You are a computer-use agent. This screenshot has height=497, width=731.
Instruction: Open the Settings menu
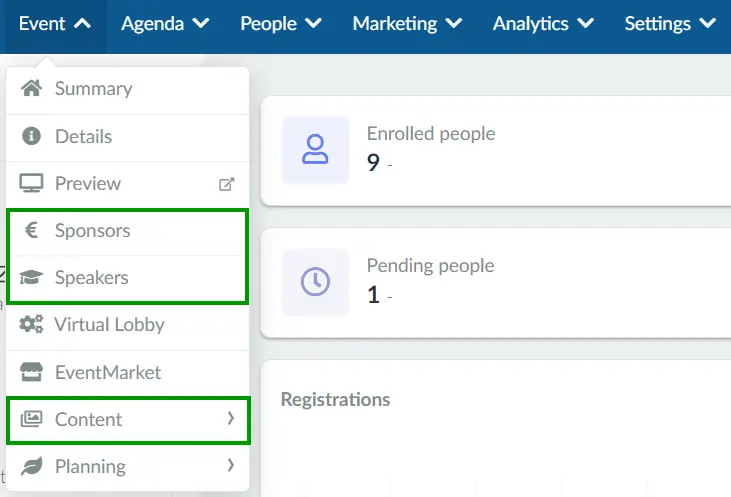pos(670,23)
